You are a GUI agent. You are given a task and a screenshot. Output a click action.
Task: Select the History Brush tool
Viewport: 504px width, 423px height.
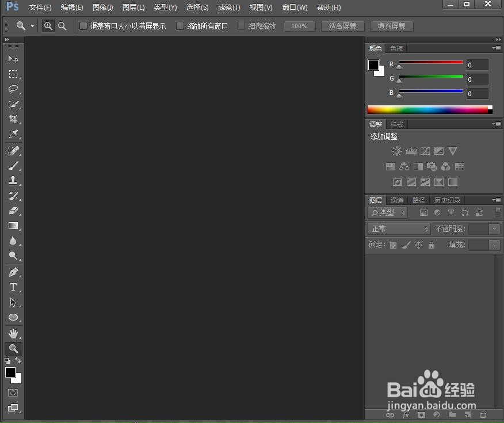pyautogui.click(x=13, y=196)
